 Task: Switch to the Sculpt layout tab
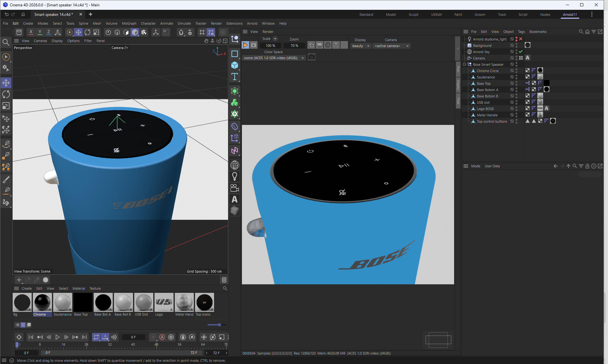pyautogui.click(x=413, y=15)
